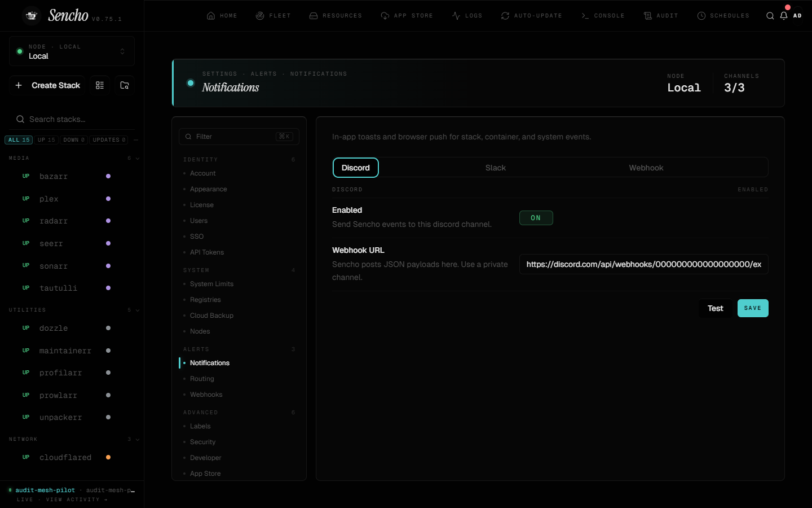Click the orange status dot for cloudflared
The width and height of the screenshot is (812, 508).
point(108,457)
